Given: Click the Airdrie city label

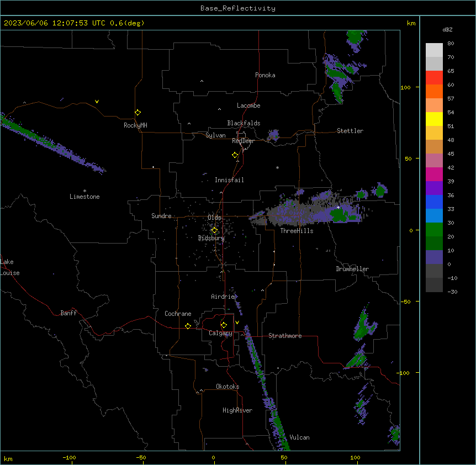Looking at the screenshot, I should pos(223,297).
